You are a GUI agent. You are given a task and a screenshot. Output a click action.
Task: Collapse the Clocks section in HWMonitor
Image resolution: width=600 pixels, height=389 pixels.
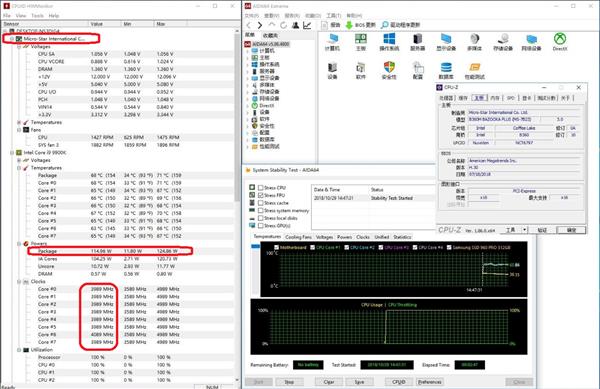coord(19,282)
